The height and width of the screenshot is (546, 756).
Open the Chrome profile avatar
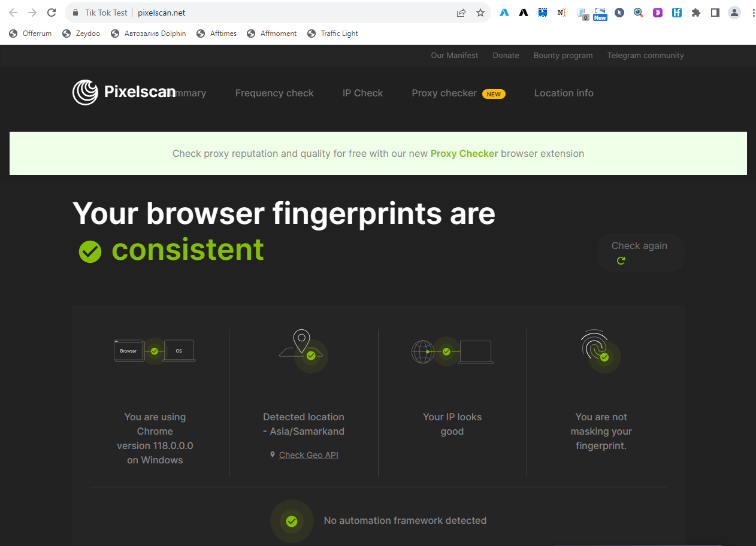tap(734, 13)
